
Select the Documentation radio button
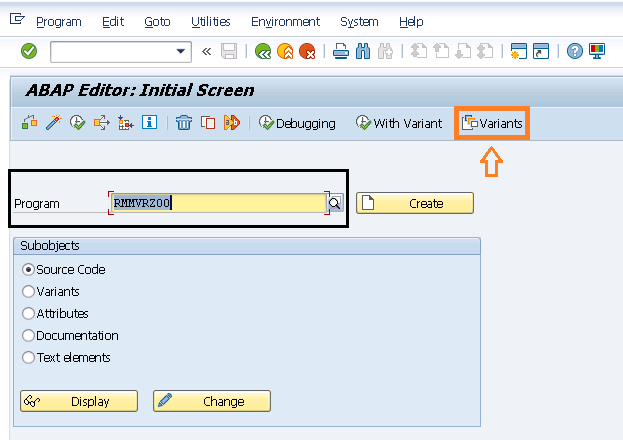pos(28,335)
